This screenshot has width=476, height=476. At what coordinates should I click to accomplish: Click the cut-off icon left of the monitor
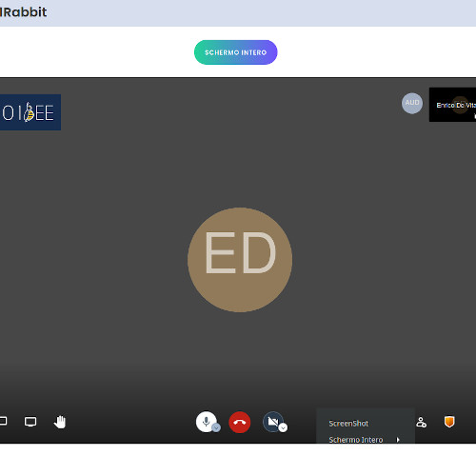(3, 421)
